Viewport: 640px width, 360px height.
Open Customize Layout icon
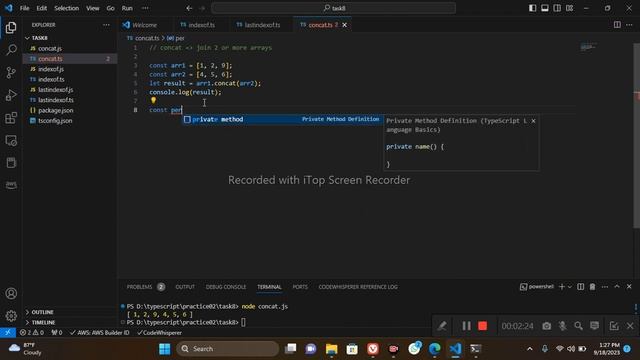(x=569, y=8)
